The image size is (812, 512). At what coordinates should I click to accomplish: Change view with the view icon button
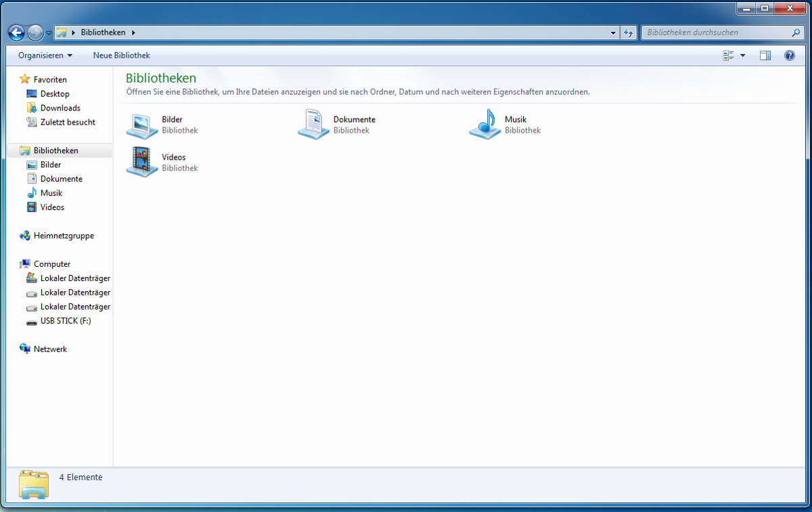(729, 56)
